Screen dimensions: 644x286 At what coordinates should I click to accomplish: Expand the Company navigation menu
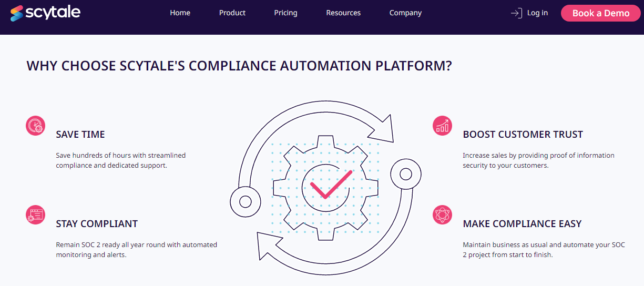[x=405, y=13]
